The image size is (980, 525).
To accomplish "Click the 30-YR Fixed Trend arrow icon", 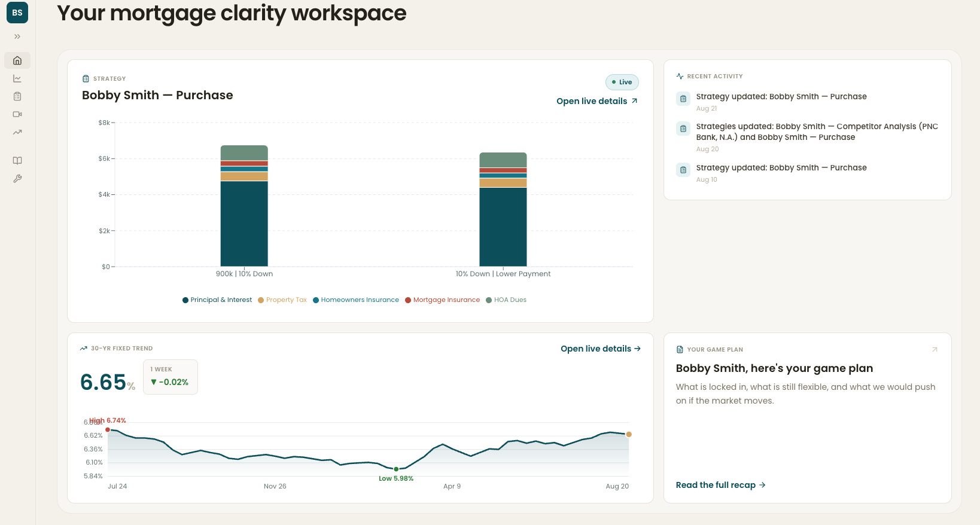I will (84, 348).
